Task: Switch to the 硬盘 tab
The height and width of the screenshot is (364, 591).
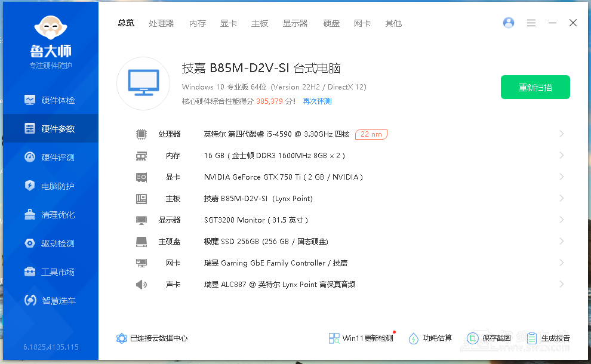Action: pos(331,23)
